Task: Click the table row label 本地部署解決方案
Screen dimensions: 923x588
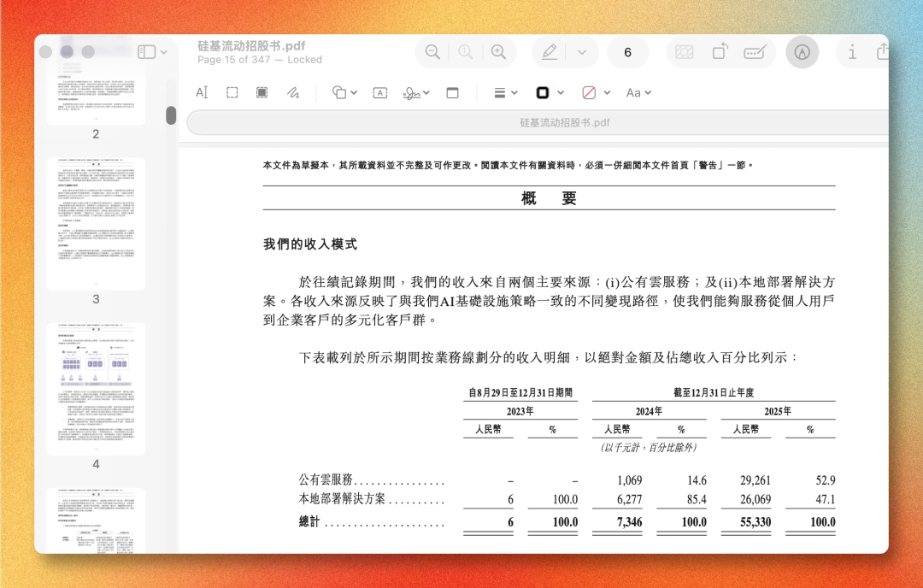Action: [x=342, y=499]
